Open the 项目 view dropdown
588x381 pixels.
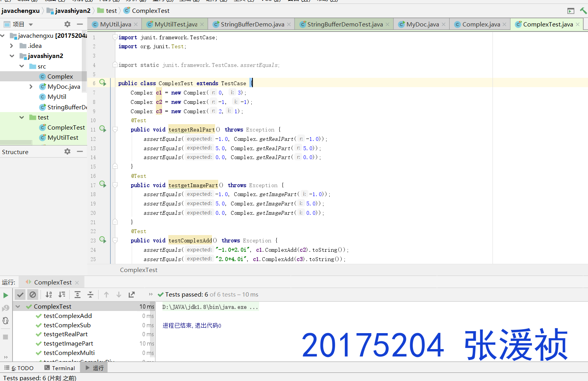coord(31,25)
